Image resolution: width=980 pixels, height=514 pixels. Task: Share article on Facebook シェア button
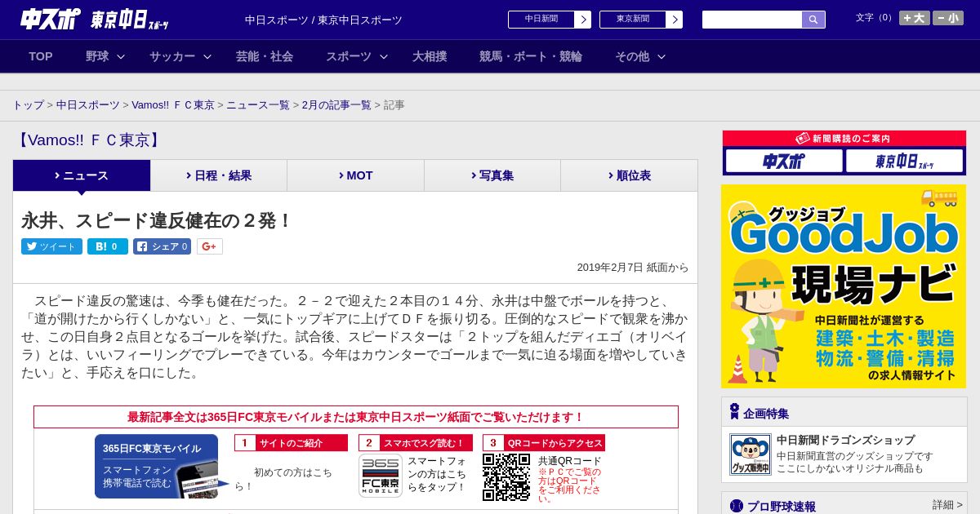coord(163,246)
